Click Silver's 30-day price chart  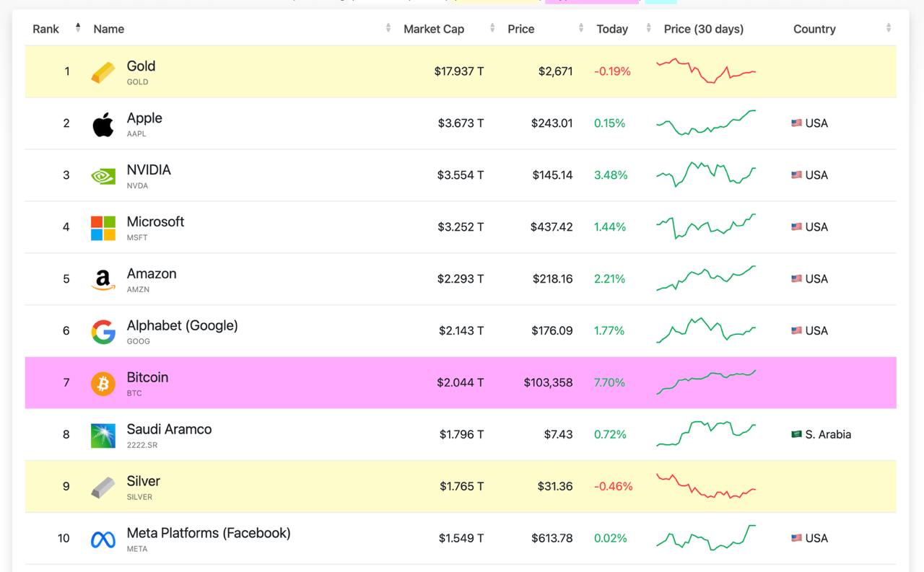[x=706, y=486]
